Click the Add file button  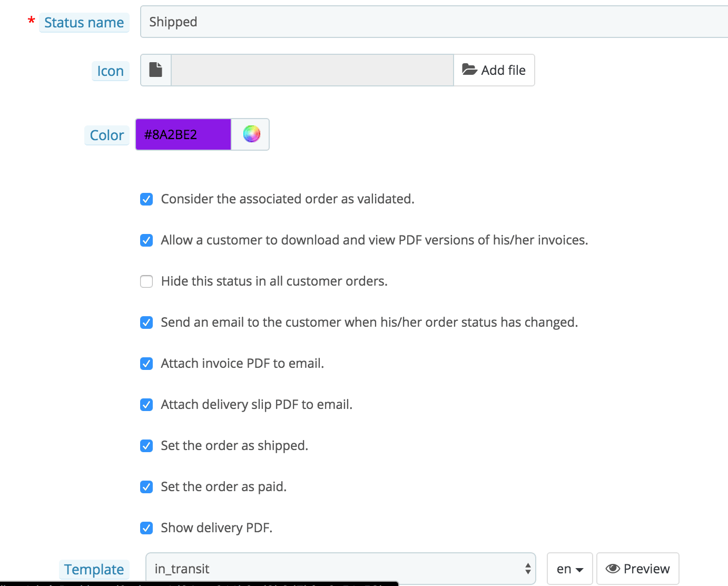[x=494, y=70]
